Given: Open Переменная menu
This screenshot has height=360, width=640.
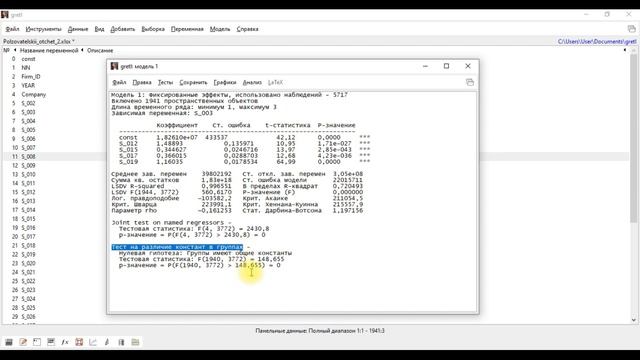Looking at the screenshot, I should [187, 29].
